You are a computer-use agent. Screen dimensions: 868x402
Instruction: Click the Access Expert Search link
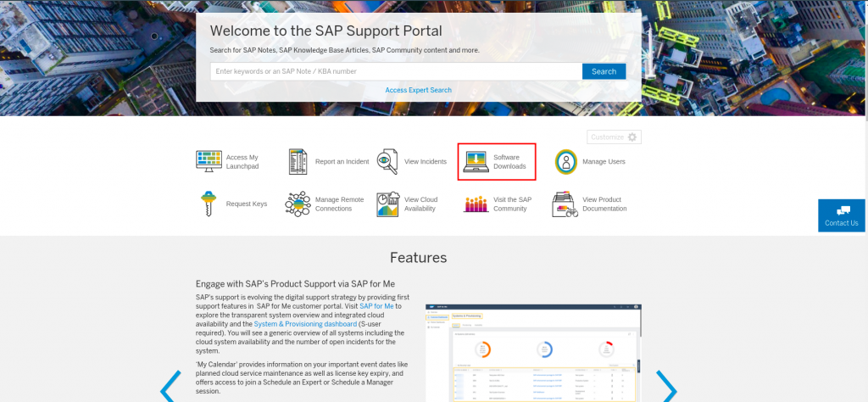(418, 90)
